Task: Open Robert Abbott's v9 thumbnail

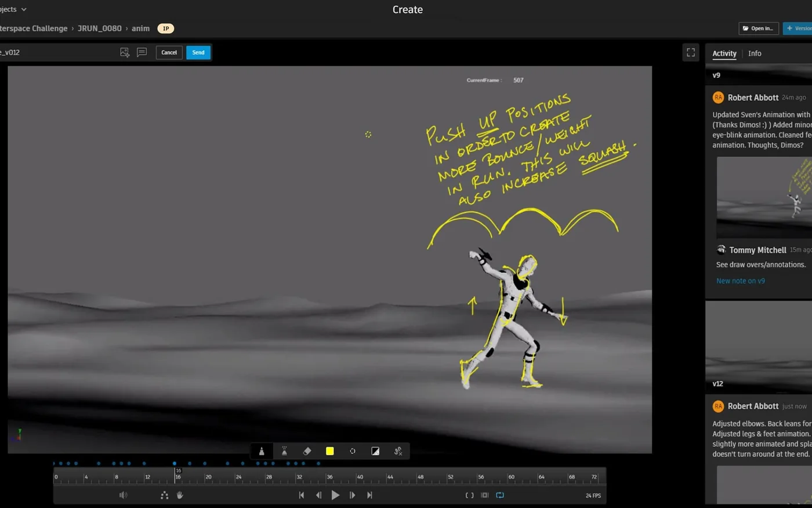Action: (x=764, y=197)
